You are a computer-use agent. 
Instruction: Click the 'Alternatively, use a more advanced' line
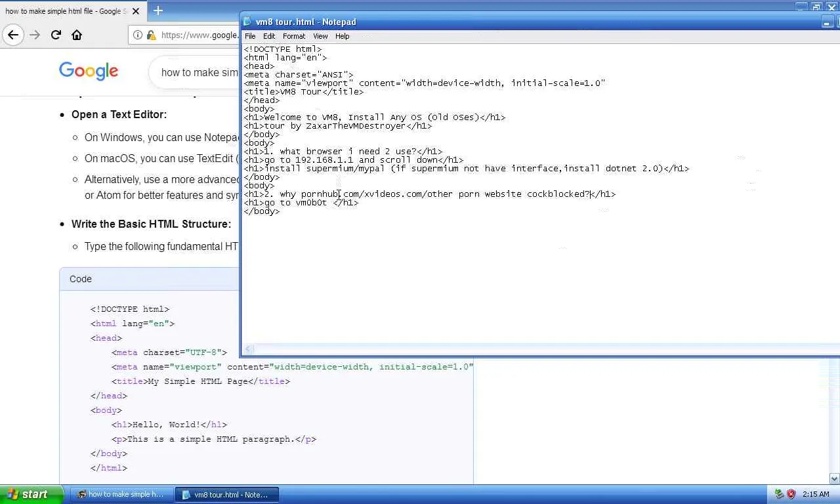pyautogui.click(x=161, y=179)
